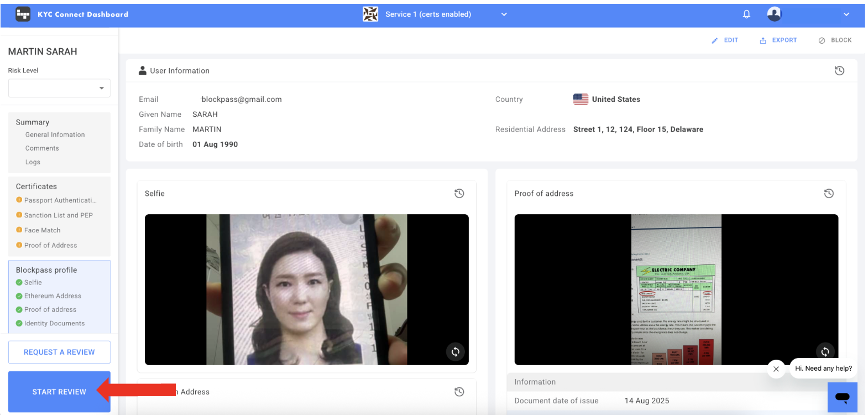Open the Risk Level dropdown
Screen dimensions: 868x415
[59, 88]
